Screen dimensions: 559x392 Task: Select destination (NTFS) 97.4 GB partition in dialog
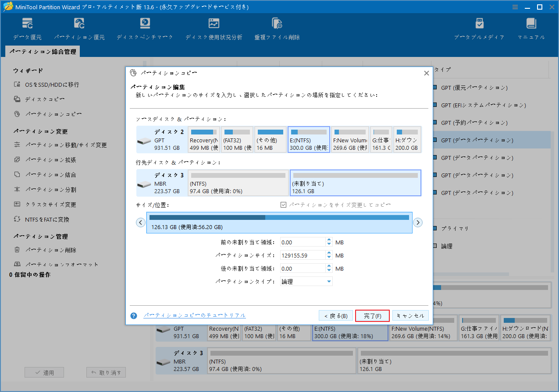point(238,183)
